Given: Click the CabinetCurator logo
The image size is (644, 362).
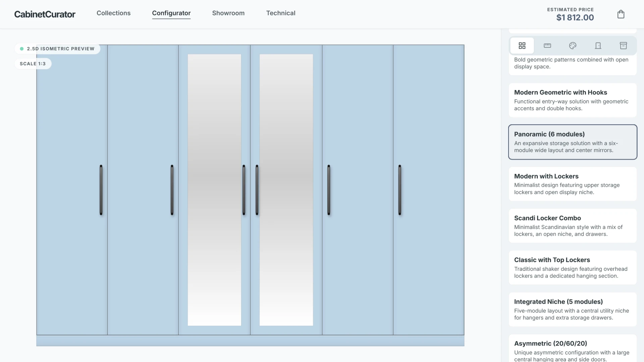Looking at the screenshot, I should click(x=45, y=14).
